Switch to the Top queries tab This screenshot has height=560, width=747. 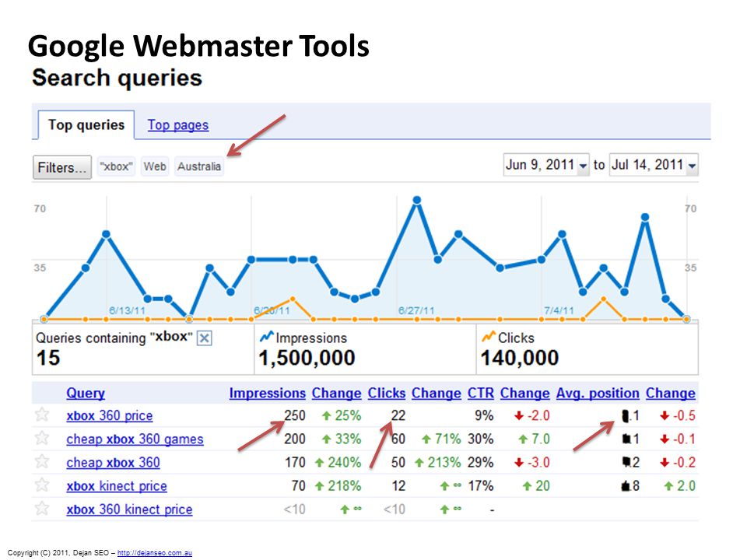click(86, 124)
